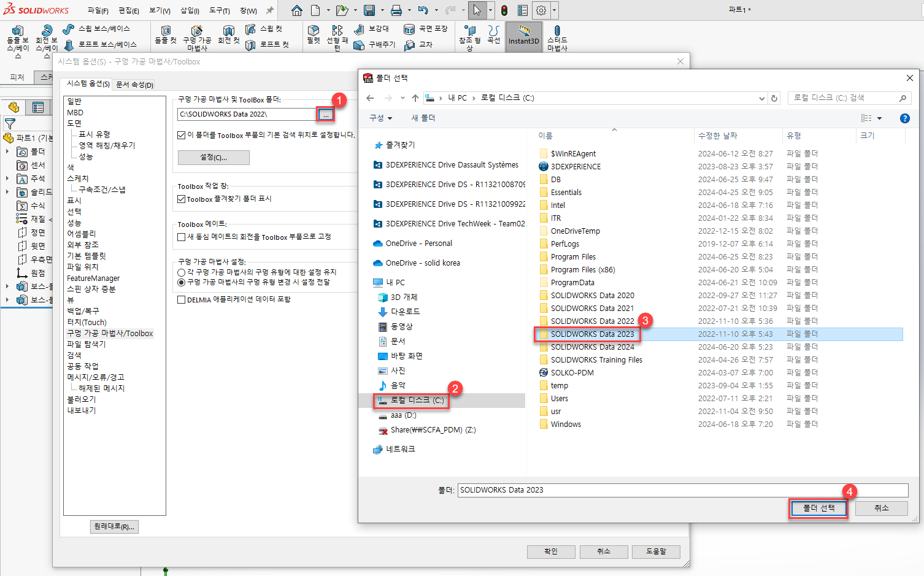The width and height of the screenshot is (924, 576).
Task: Open the Save icon dropdown arrow
Action: pyautogui.click(x=382, y=10)
